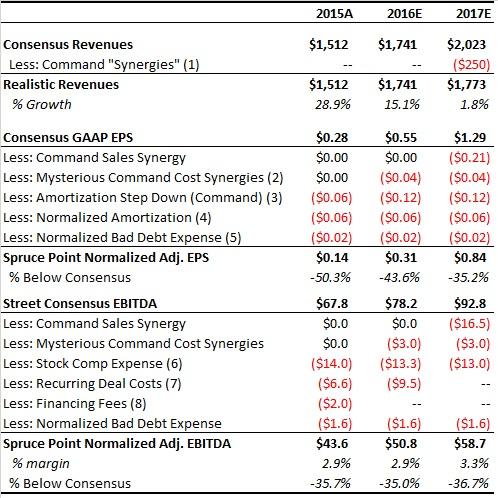
Task: Select the Normalized Bad Debt Expense (5) label
Action: pos(122,237)
